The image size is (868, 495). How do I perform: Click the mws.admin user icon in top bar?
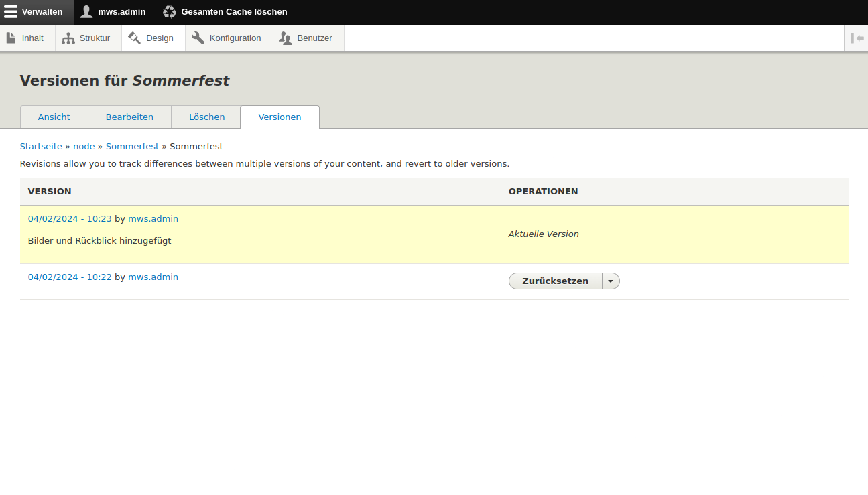(86, 12)
